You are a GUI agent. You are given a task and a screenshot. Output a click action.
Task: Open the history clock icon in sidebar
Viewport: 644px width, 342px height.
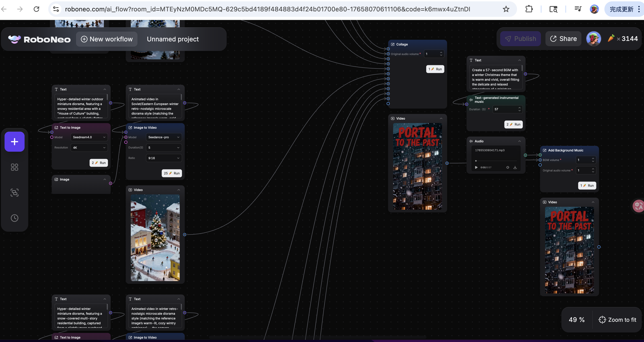click(15, 218)
